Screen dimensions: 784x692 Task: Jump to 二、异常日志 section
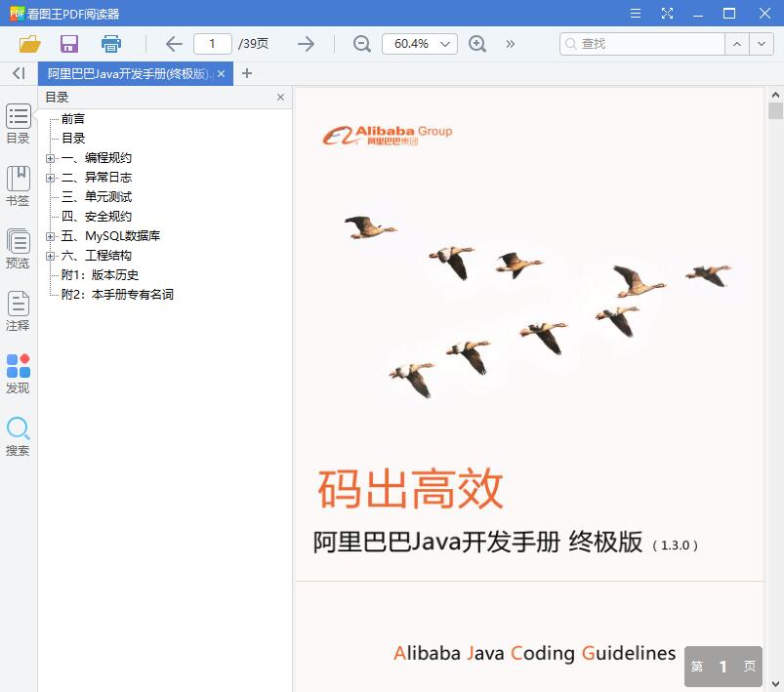tap(97, 178)
